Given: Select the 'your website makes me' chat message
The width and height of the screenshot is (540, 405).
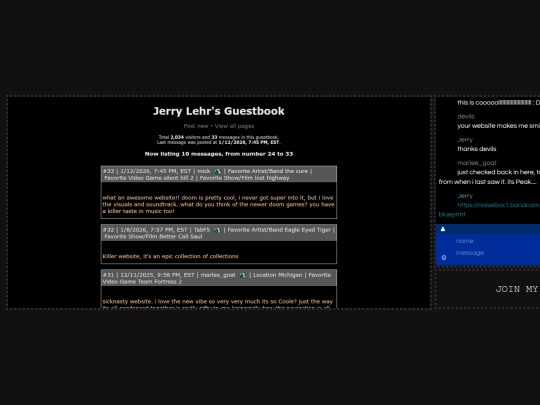Looking at the screenshot, I should click(x=498, y=126).
